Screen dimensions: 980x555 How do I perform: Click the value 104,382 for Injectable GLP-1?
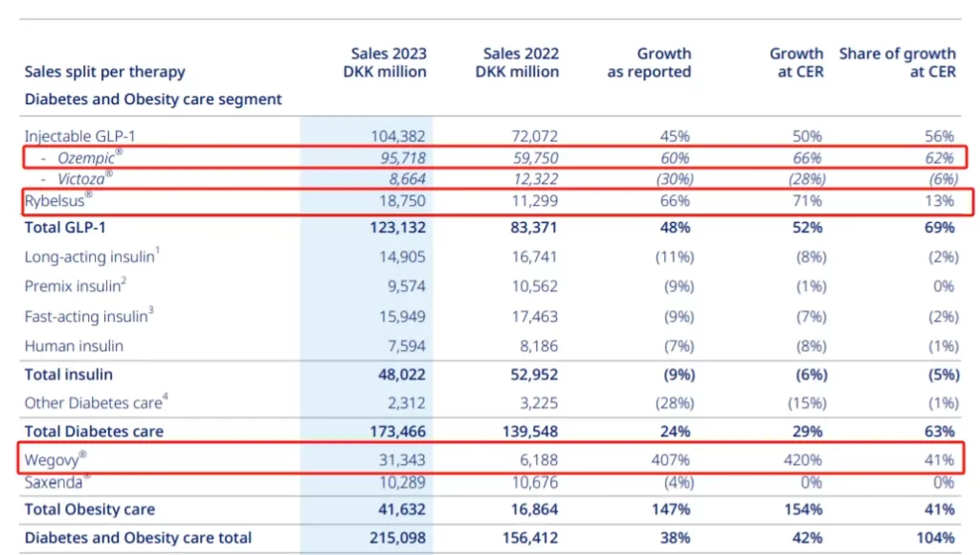pyautogui.click(x=398, y=136)
